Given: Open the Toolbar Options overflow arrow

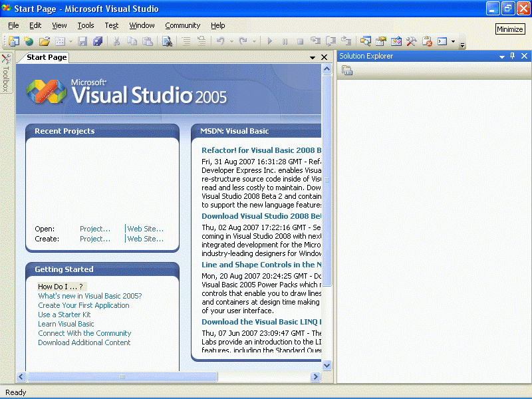Looking at the screenshot, I should 462,45.
